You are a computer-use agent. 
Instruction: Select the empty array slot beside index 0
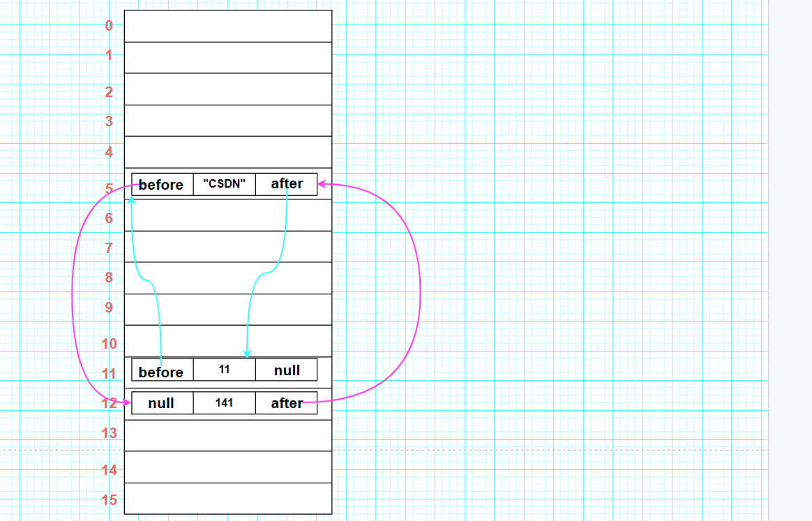[228, 26]
